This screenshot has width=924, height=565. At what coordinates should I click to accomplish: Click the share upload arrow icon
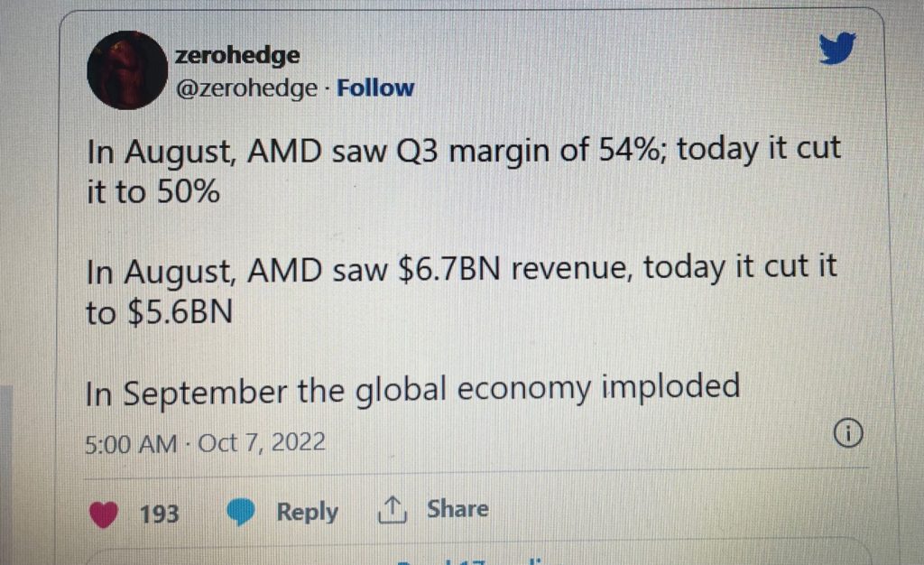392,510
